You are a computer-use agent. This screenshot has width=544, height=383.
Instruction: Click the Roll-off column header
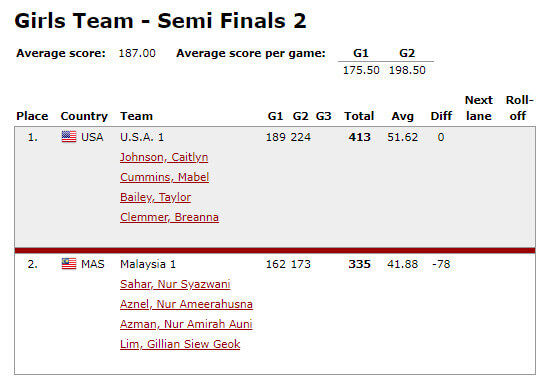(519, 108)
